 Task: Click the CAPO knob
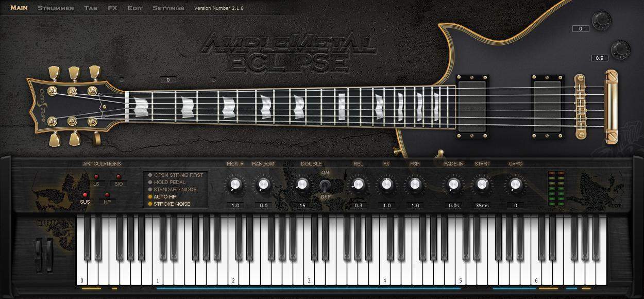click(515, 184)
